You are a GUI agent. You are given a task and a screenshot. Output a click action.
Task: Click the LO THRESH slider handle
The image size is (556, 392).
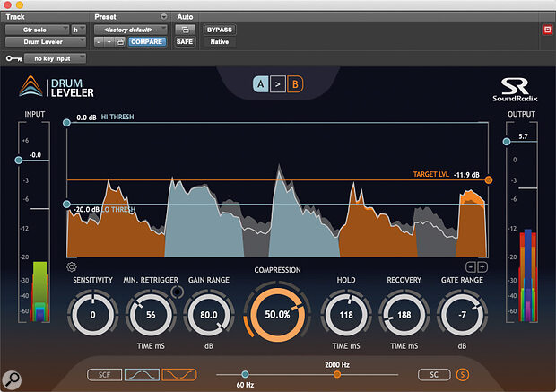(66, 204)
